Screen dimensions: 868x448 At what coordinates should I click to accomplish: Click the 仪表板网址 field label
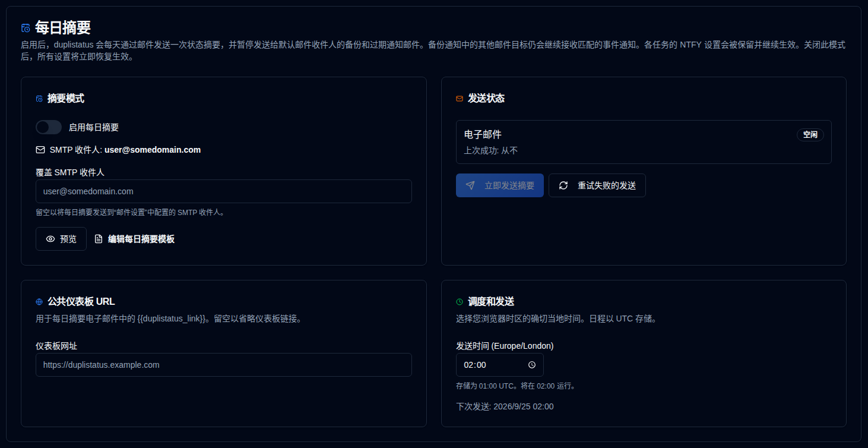click(56, 346)
